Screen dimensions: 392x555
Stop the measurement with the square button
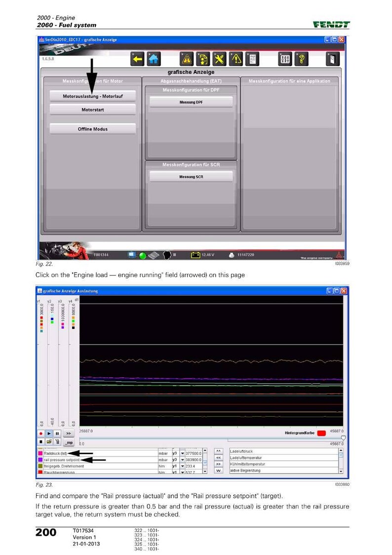click(x=41, y=442)
